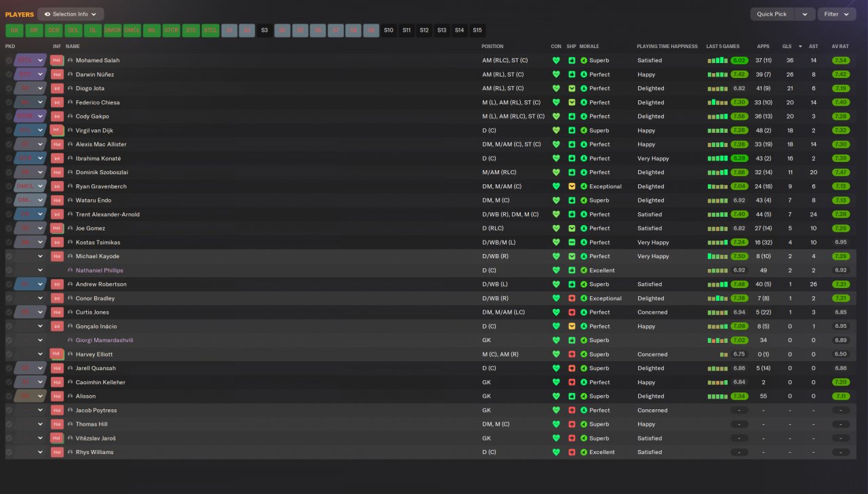Click the Int status badge for Federico Chiesa
The height and width of the screenshot is (494, 868).
[x=57, y=102]
